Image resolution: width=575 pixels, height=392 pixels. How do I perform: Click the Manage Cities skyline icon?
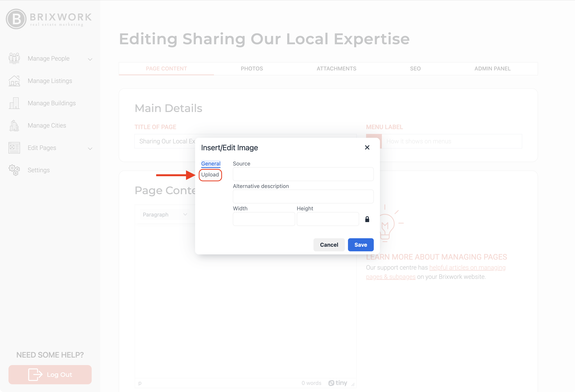click(x=14, y=125)
